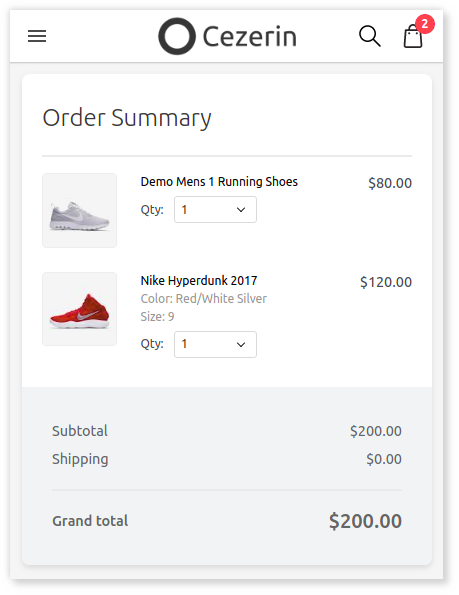Click the Order Summary heading
This screenshot has width=459, height=595.
[x=127, y=118]
